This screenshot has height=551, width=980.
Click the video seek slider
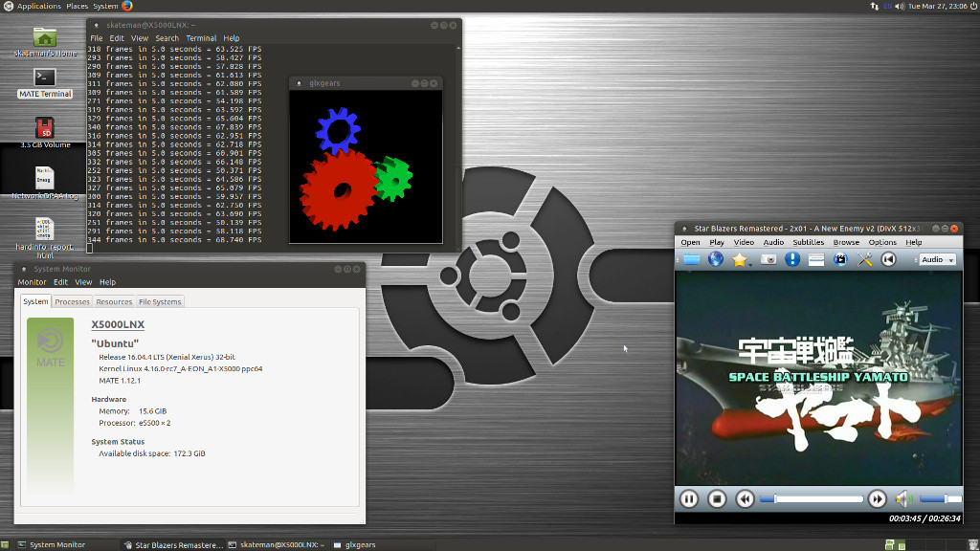pos(812,498)
